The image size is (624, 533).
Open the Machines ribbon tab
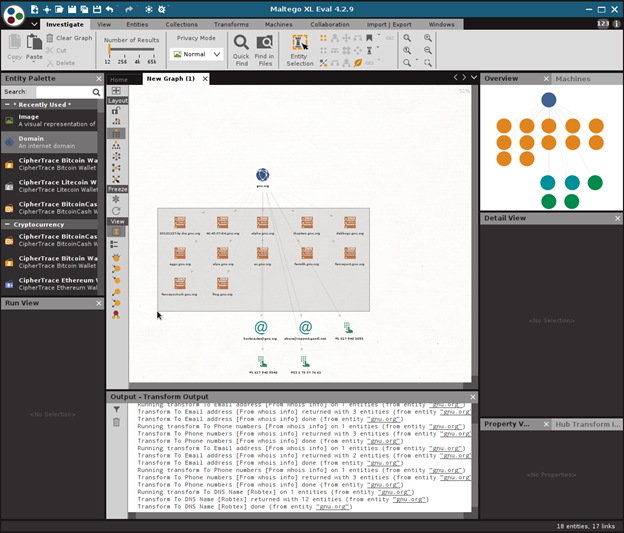tap(279, 24)
